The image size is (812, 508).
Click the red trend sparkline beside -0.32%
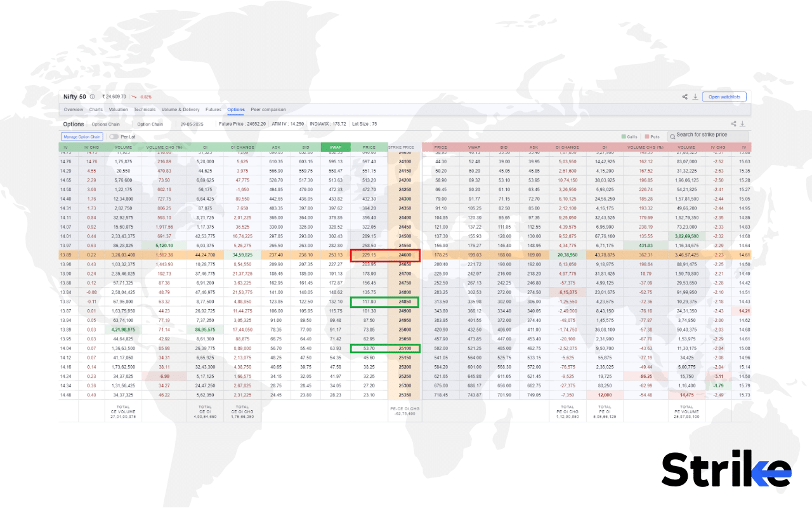pos(134,97)
